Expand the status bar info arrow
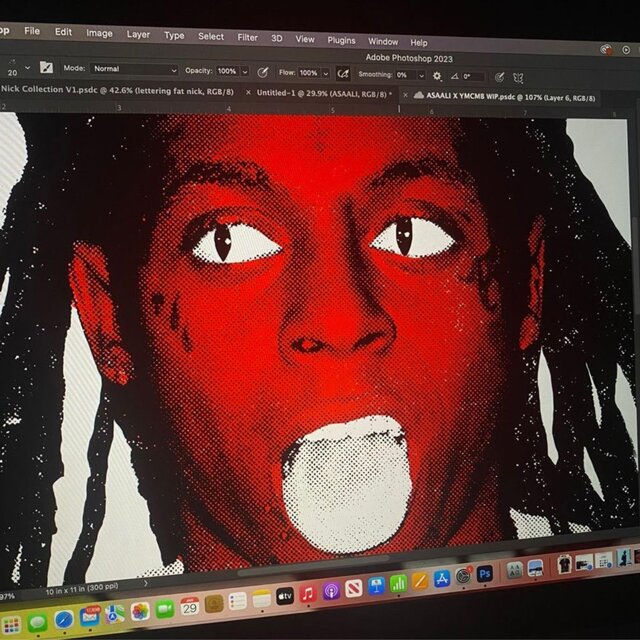The height and width of the screenshot is (640, 640). [146, 583]
